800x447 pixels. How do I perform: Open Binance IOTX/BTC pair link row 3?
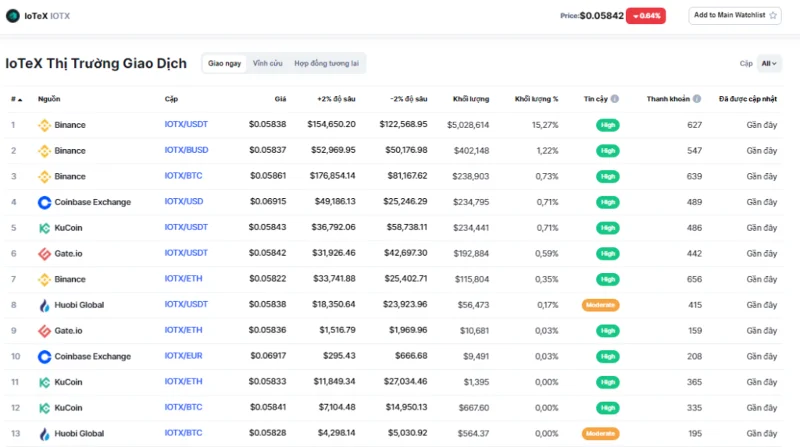tap(183, 176)
